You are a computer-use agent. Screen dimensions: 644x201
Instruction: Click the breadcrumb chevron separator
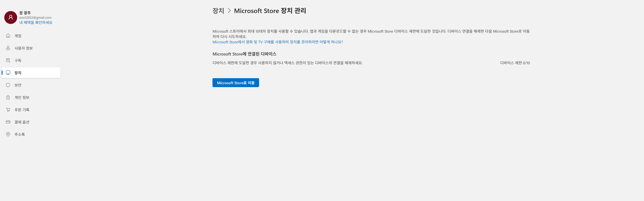229,11
